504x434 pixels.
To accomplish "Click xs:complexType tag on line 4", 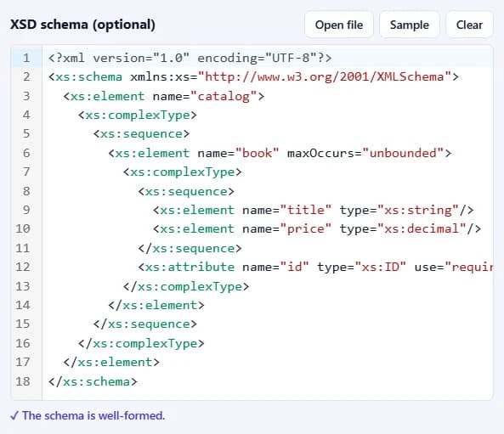I will coord(138,115).
